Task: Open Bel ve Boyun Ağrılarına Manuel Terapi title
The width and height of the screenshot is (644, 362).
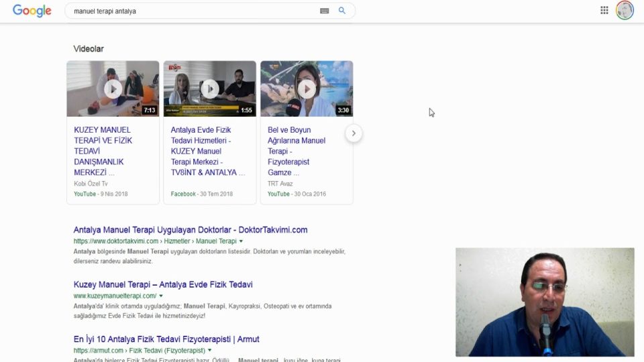Action: [297, 151]
